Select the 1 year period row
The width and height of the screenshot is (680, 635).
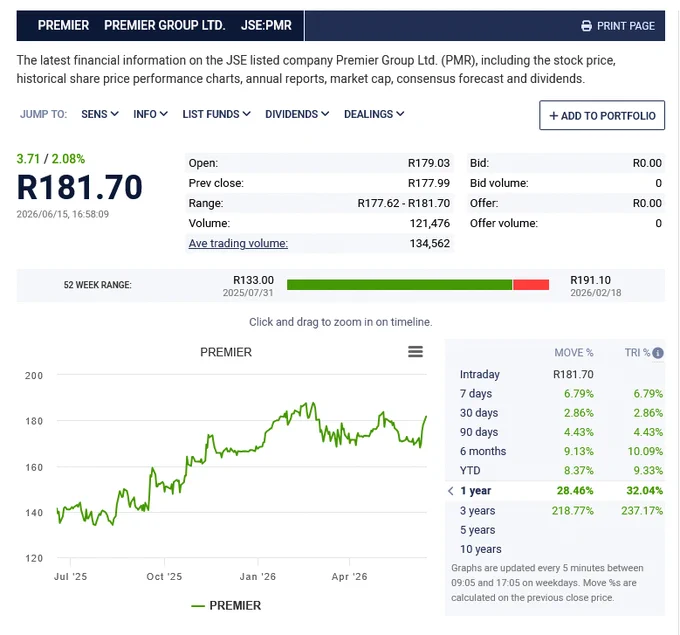point(555,491)
